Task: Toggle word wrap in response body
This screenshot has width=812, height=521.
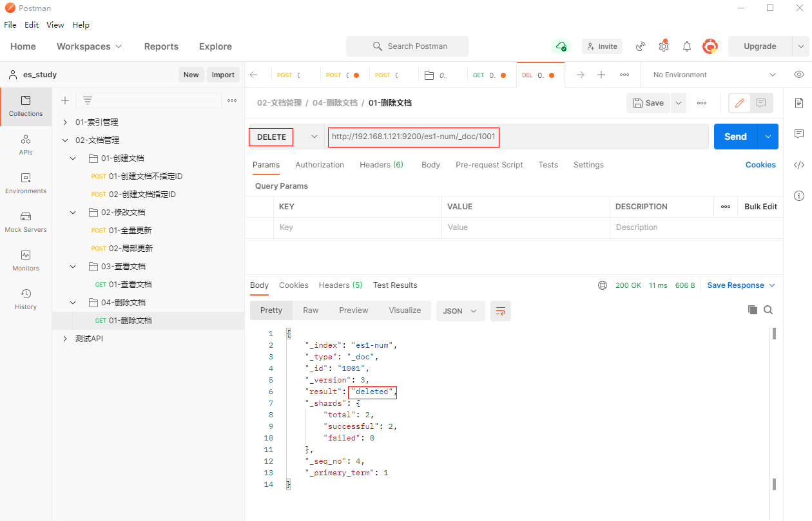Action: (501, 311)
